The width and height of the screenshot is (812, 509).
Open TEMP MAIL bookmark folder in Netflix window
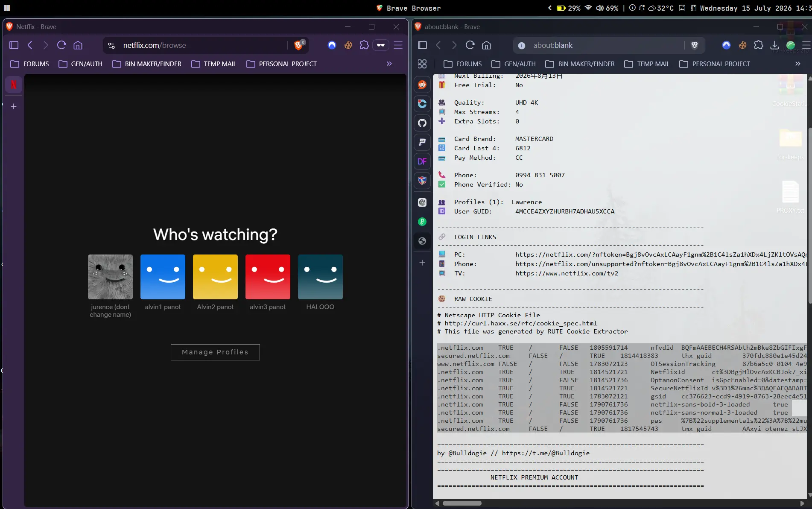(x=213, y=64)
